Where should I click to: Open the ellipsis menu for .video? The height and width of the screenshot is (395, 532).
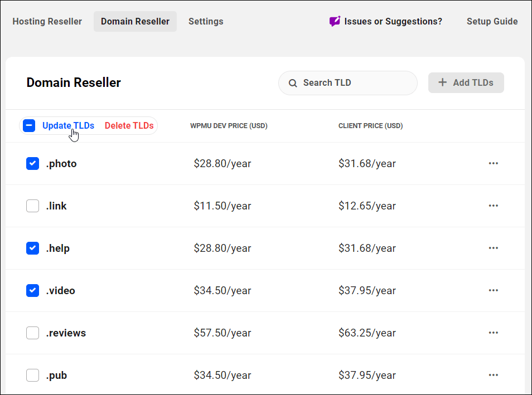click(493, 290)
